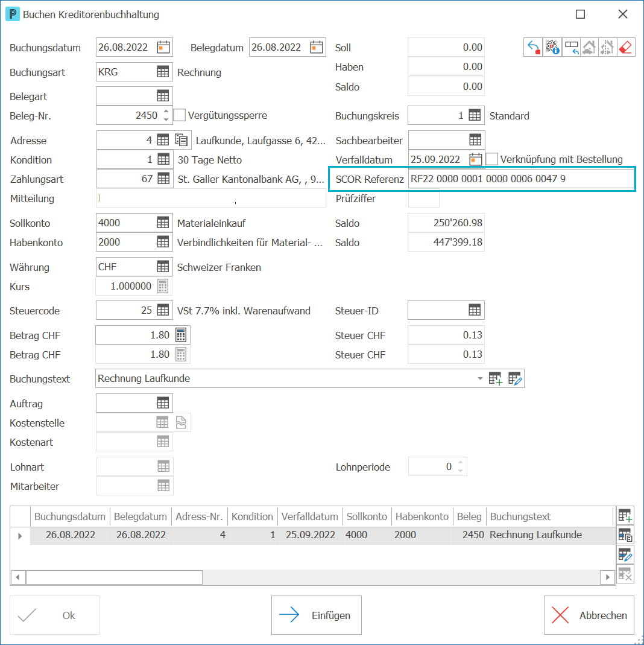This screenshot has width=644, height=645.
Task: Open the calculator for Betrag CHF
Action: 181,335
